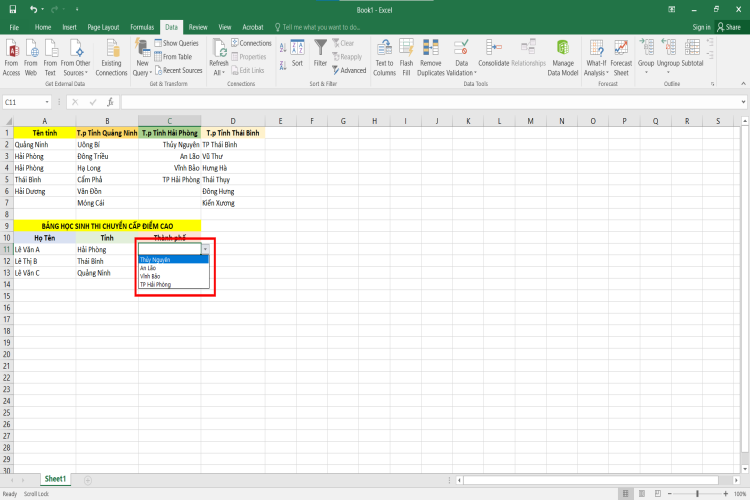Click Remove Duplicates icon
Viewport: 750px width, 500px height.
coord(430,57)
